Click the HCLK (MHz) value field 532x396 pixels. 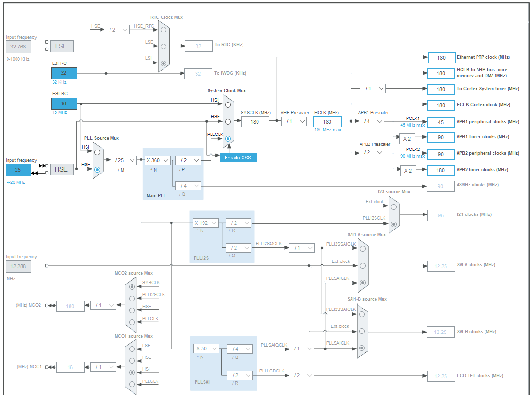328,122
